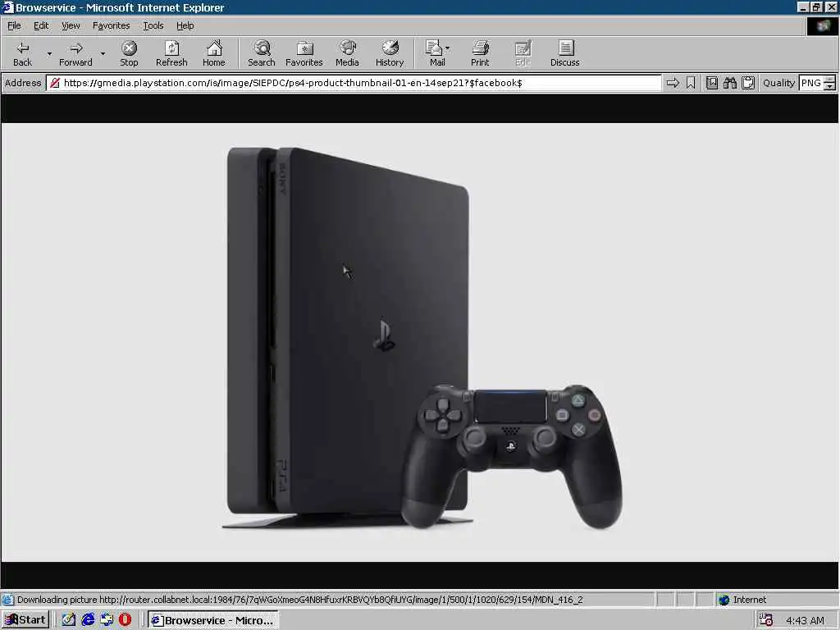Click the Internet security zone indicator

pyautogui.click(x=742, y=600)
